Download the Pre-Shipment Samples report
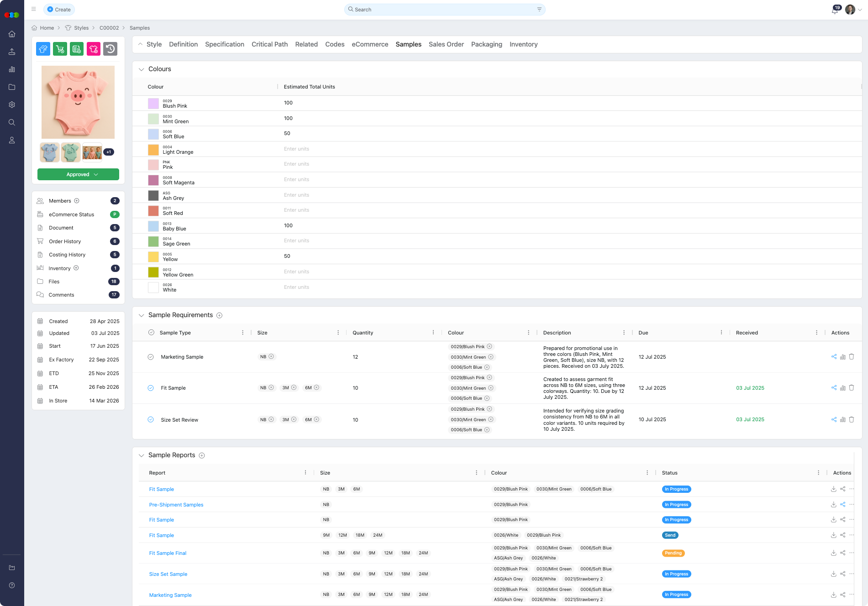868x606 pixels. [x=833, y=505]
